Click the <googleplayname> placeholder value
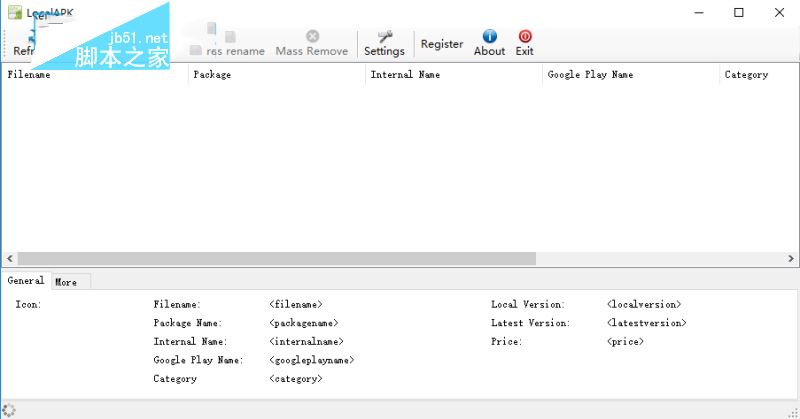 tap(312, 360)
